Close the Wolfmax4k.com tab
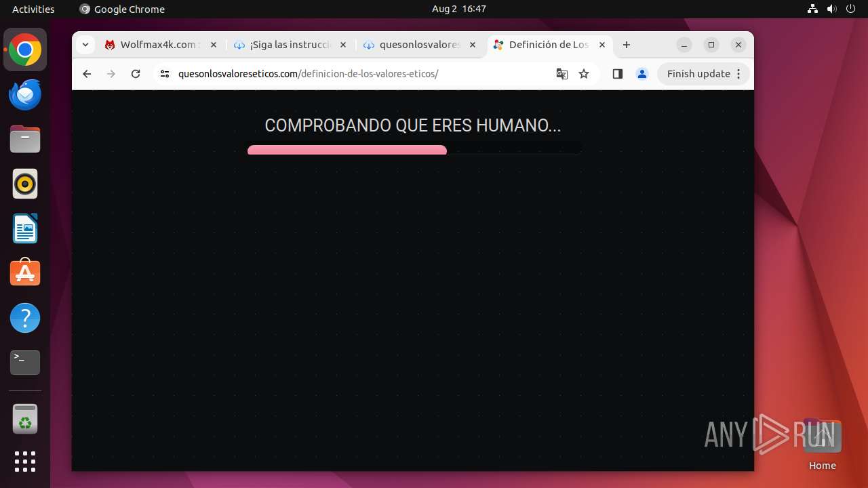This screenshot has height=488, width=868. 213,45
